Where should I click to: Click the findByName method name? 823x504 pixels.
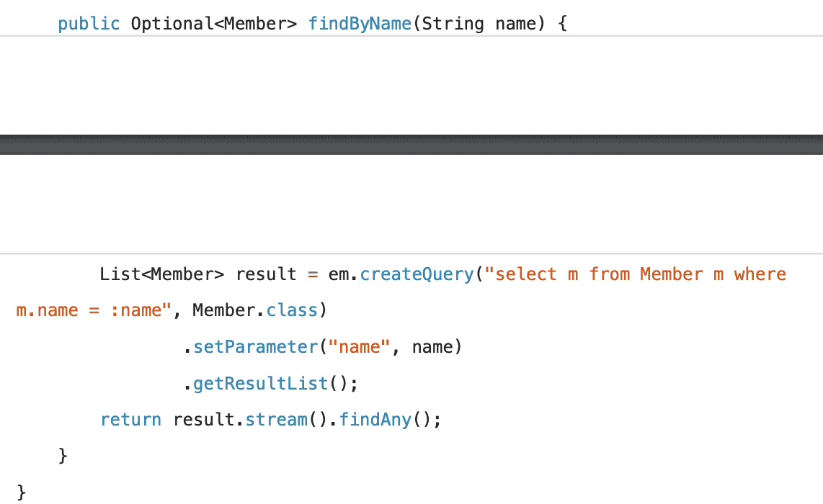[x=360, y=24]
